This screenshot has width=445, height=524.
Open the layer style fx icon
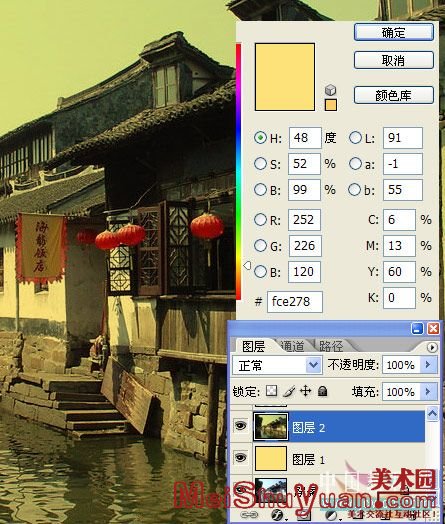(x=277, y=515)
